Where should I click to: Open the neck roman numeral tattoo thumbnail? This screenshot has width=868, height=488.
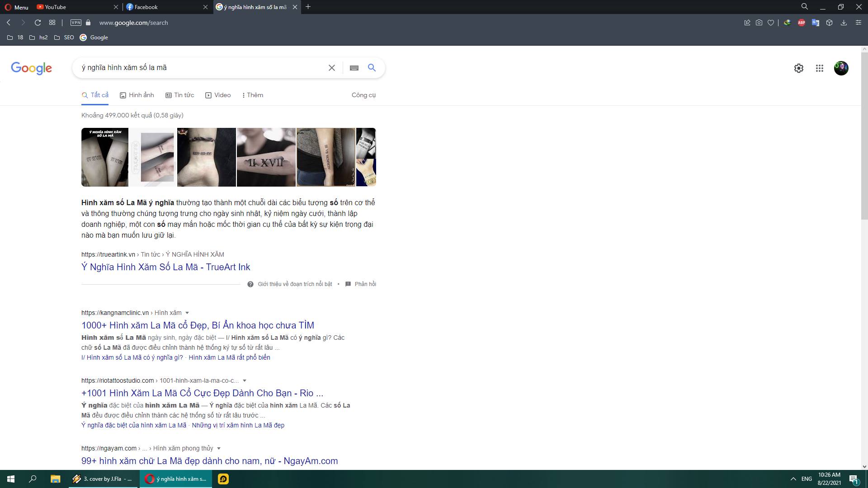click(x=207, y=157)
